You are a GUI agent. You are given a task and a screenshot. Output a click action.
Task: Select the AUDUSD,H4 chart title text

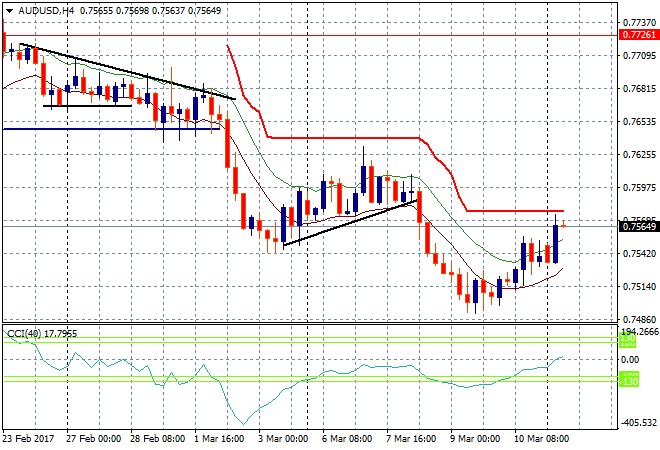point(46,11)
